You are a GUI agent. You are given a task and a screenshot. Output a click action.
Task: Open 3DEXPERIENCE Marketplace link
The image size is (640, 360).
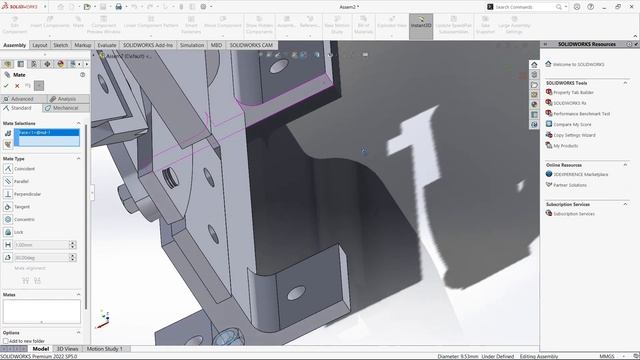coord(580,174)
